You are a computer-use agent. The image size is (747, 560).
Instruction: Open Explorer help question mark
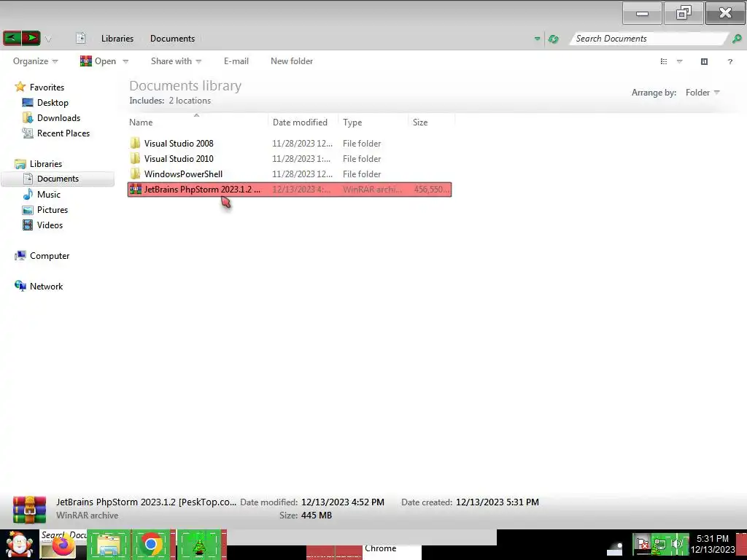click(729, 61)
